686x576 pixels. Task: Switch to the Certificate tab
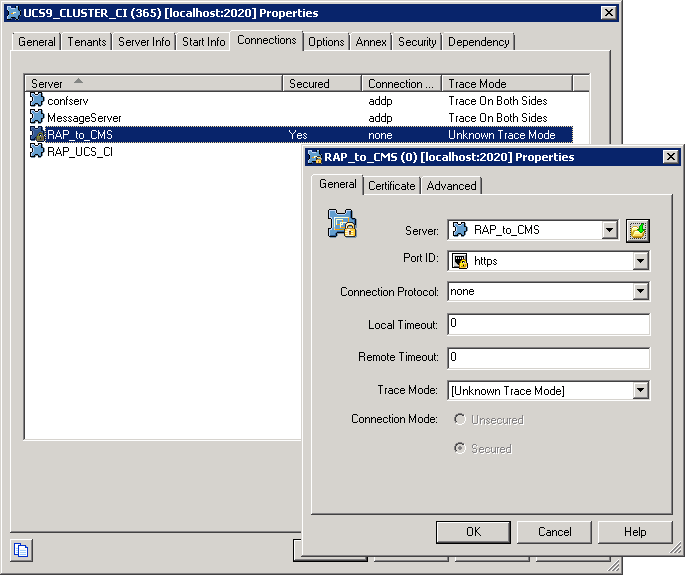tap(391, 186)
